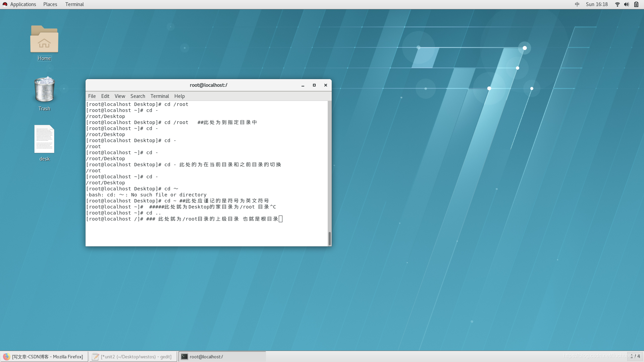Open the File menu in terminal
Image resolution: width=644 pixels, height=362 pixels.
(x=92, y=96)
